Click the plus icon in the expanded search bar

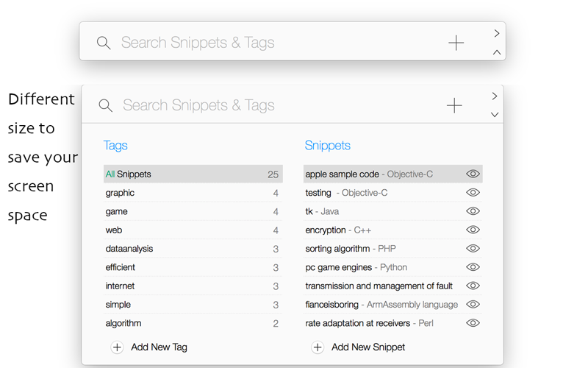pos(454,105)
